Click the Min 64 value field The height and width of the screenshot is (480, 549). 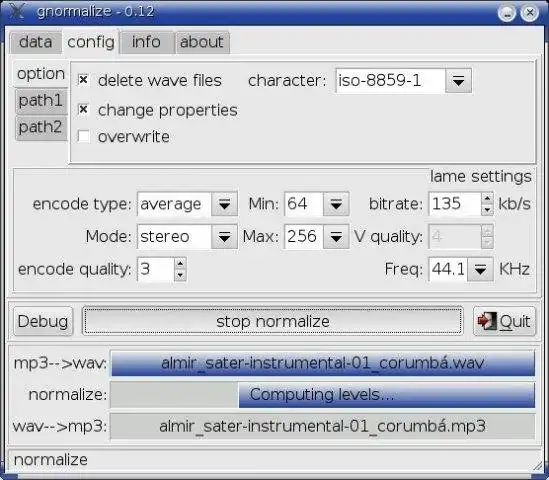[x=304, y=204]
